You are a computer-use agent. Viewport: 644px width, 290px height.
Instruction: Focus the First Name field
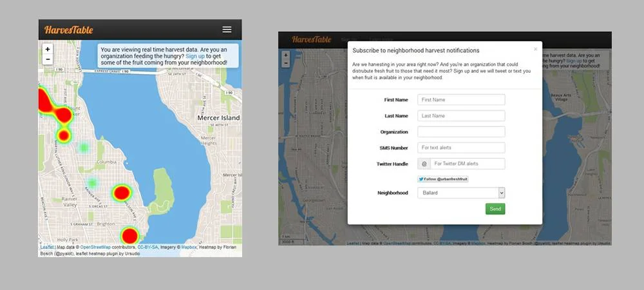(x=461, y=99)
